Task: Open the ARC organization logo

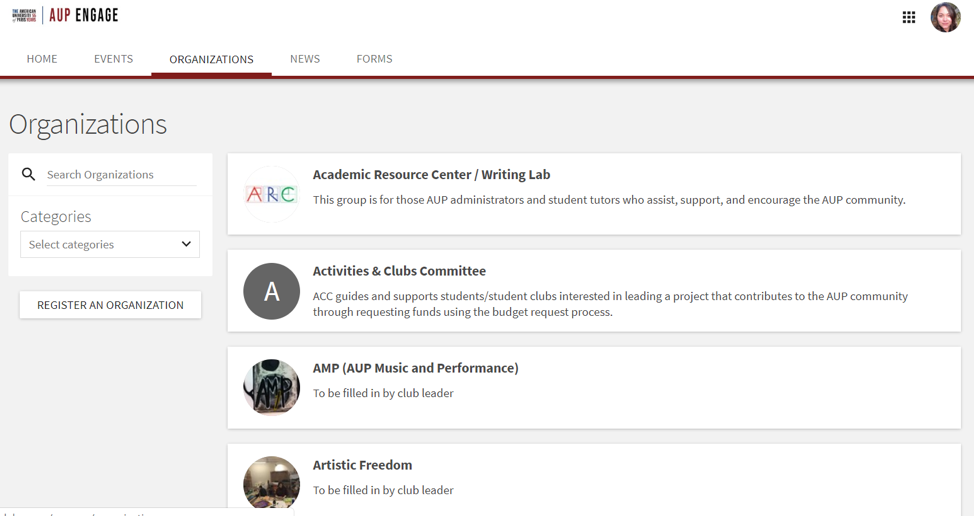Action: coord(271,194)
